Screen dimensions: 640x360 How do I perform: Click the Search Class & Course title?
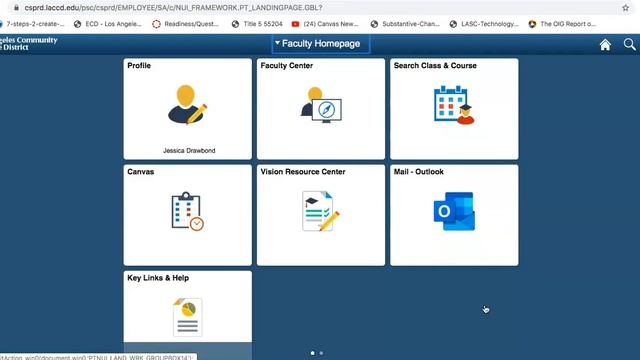[x=435, y=66]
